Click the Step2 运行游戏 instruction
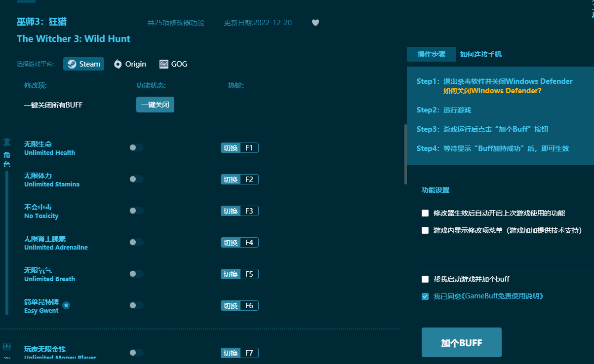This screenshot has width=594, height=364. coord(444,110)
